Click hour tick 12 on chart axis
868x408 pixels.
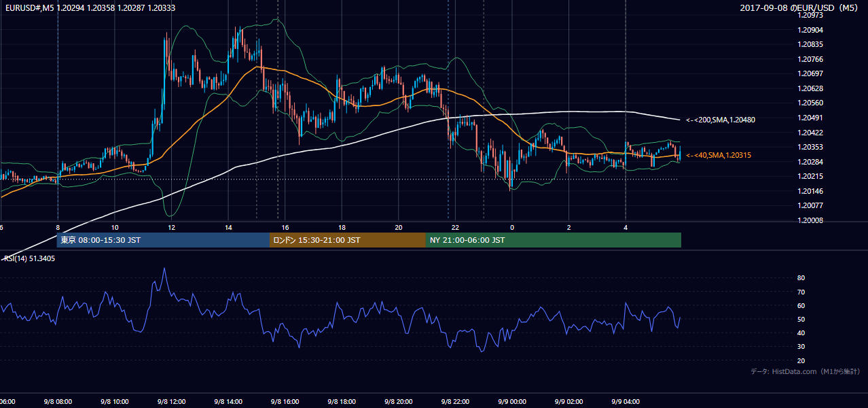click(x=172, y=228)
